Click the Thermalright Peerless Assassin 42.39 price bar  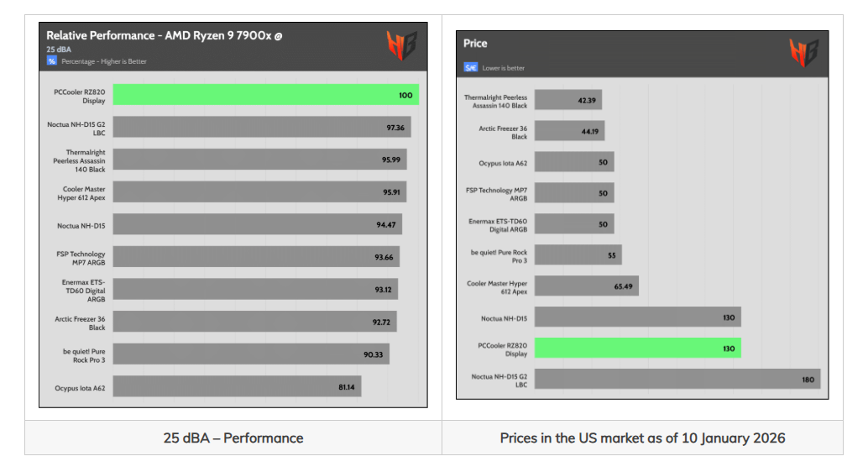click(568, 100)
